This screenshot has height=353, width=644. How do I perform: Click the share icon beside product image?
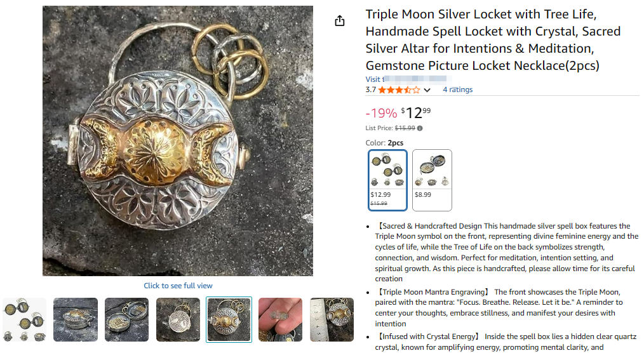pyautogui.click(x=340, y=20)
